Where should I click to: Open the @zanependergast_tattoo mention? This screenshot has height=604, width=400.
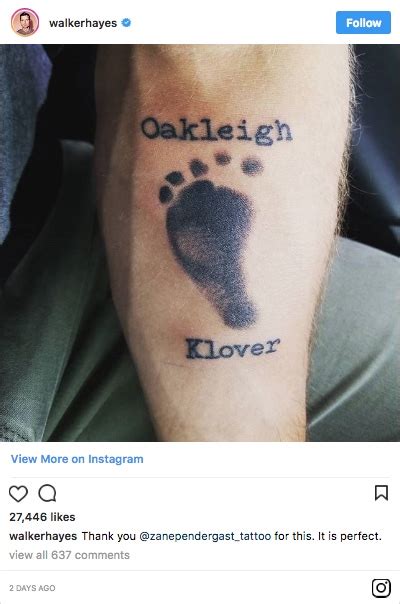(205, 537)
